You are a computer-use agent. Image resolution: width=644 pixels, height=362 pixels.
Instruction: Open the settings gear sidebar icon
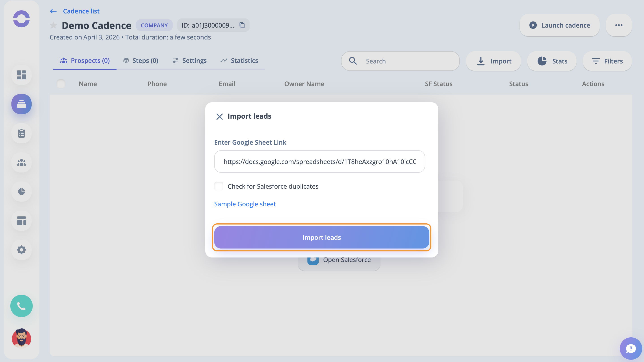(22, 250)
